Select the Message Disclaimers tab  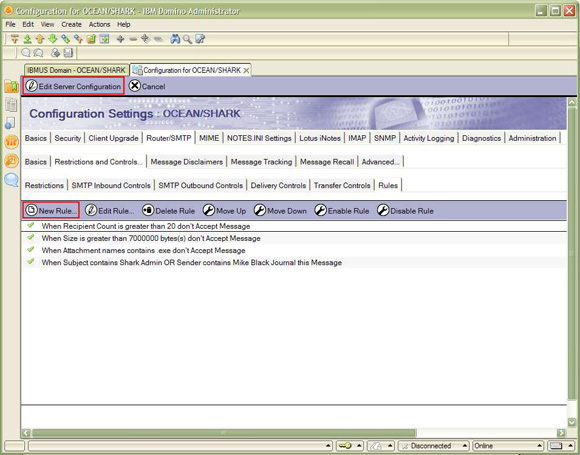pos(187,162)
